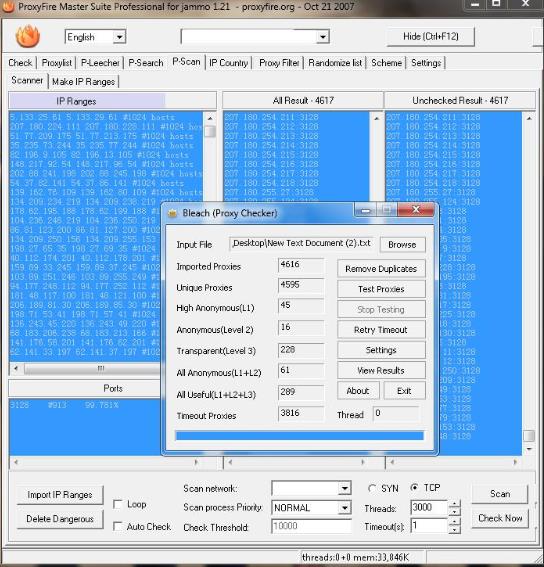
Task: Click the Bleach title bar icon
Action: (172, 213)
